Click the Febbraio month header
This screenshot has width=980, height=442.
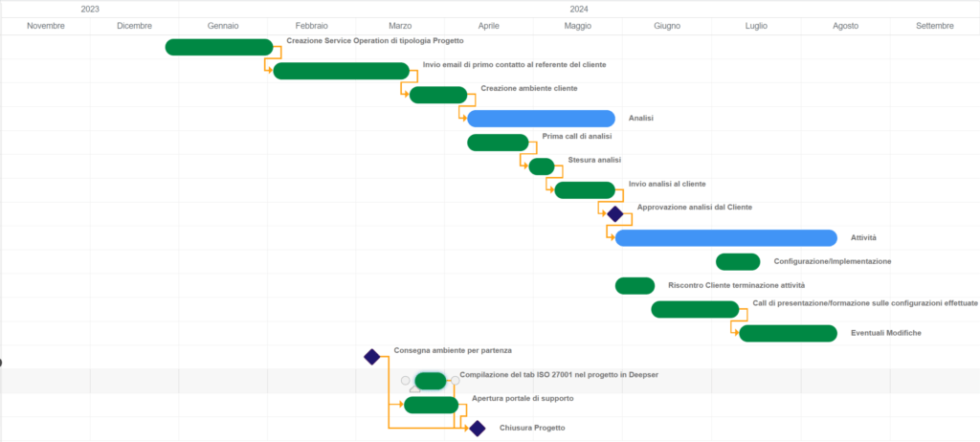[311, 26]
